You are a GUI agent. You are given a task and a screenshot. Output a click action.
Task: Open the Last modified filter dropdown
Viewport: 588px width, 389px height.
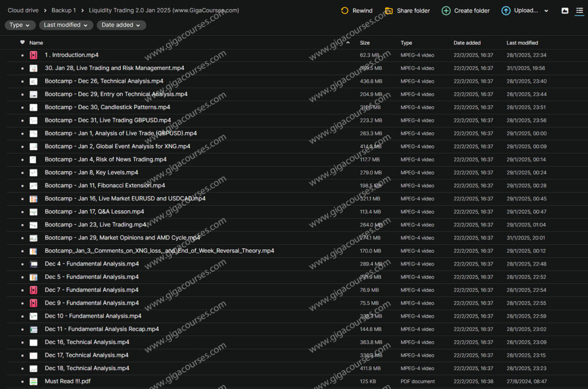66,25
